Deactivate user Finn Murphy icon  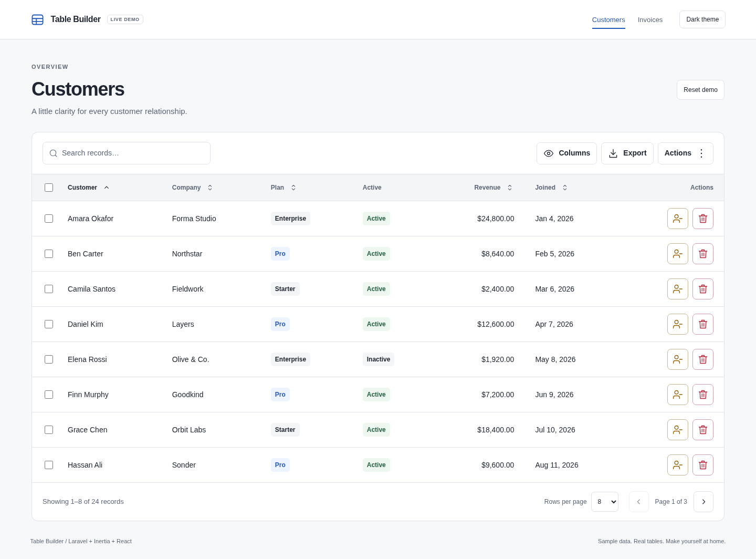(678, 395)
